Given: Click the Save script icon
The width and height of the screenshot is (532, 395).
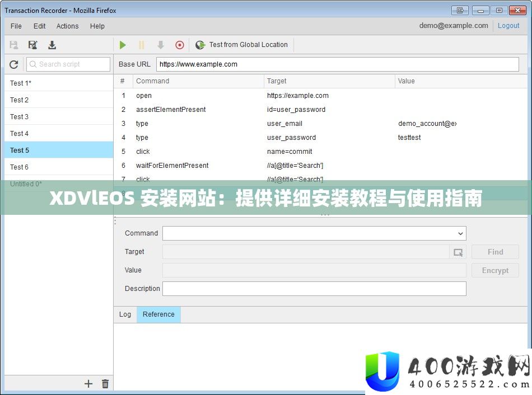Looking at the screenshot, I should pos(14,45).
